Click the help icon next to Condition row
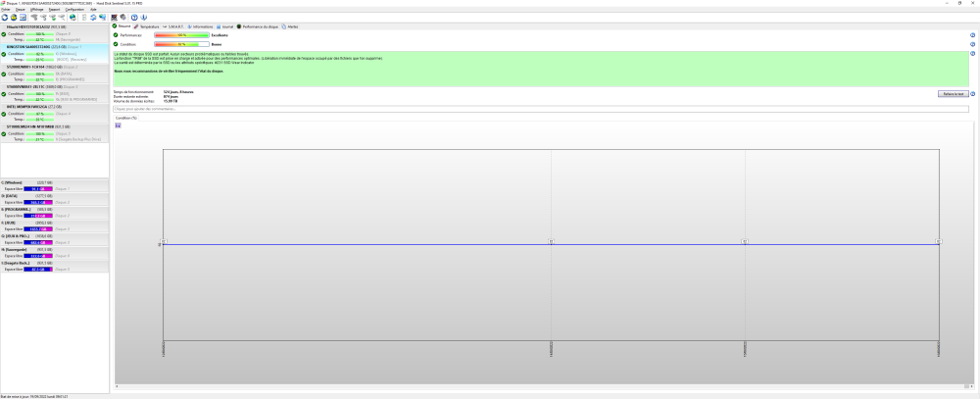 pyautogui.click(x=972, y=44)
